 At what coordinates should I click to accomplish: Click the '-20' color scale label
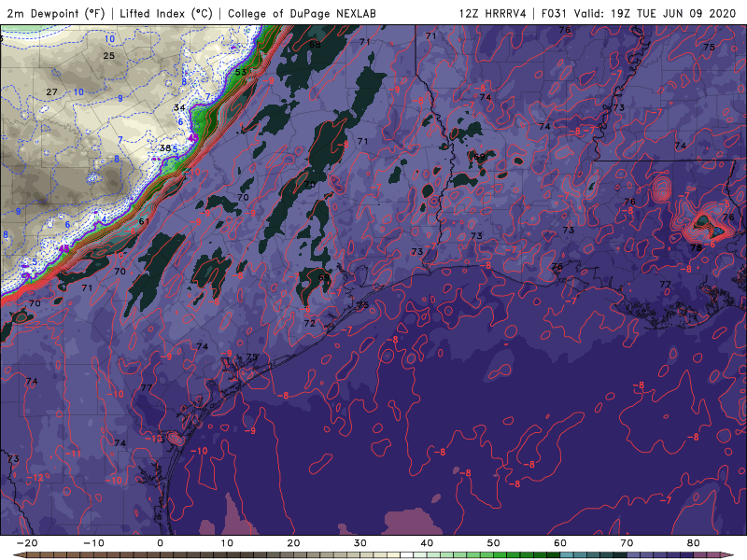27,543
